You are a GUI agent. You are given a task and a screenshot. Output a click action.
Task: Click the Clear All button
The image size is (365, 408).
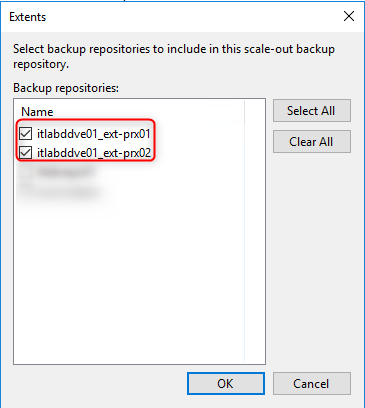(x=312, y=142)
